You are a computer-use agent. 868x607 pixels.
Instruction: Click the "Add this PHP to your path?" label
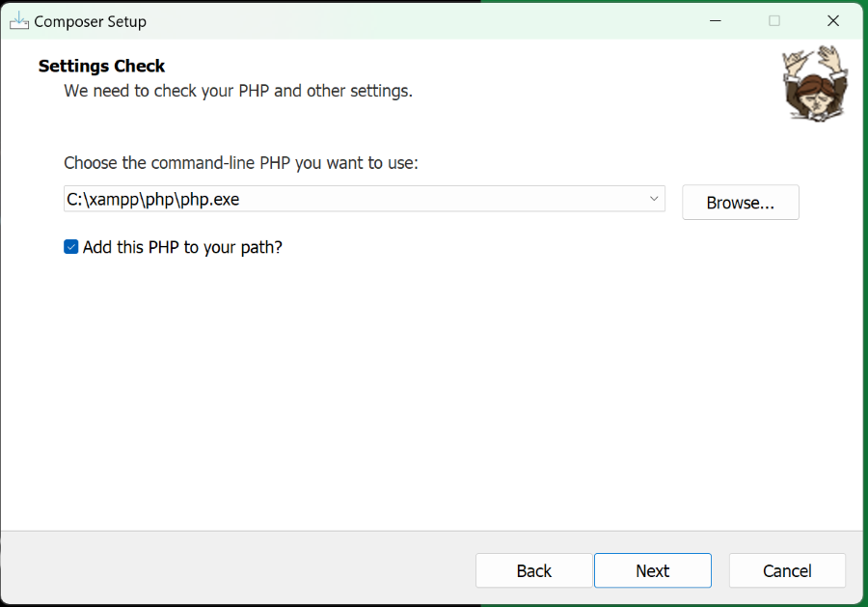pyautogui.click(x=182, y=247)
